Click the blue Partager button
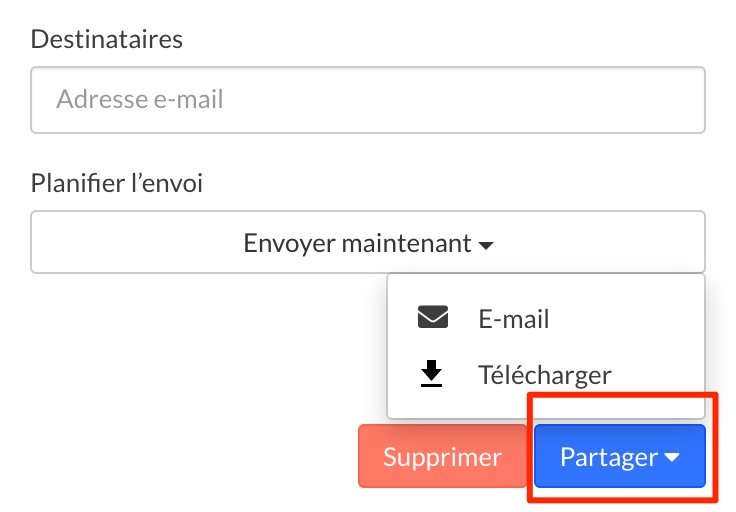736x512 pixels. (x=620, y=456)
